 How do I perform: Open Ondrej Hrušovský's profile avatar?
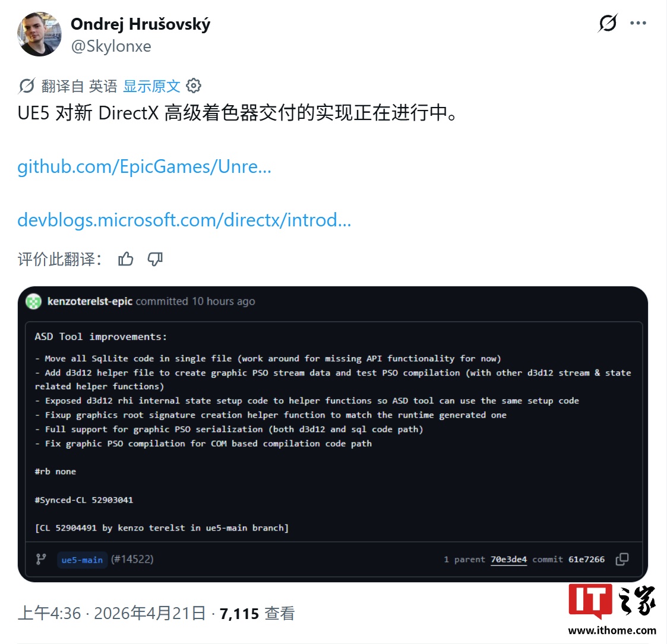pyautogui.click(x=39, y=34)
